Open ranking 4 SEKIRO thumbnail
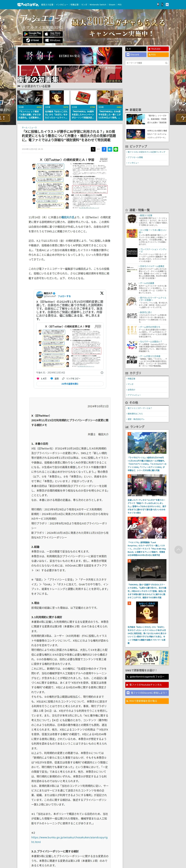 pos(147,570)
